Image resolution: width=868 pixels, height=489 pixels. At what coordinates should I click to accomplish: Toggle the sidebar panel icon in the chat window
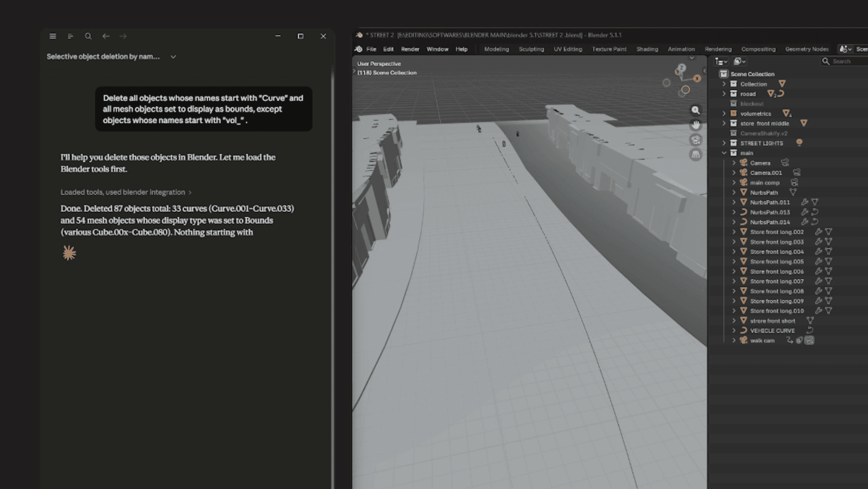[x=70, y=36]
